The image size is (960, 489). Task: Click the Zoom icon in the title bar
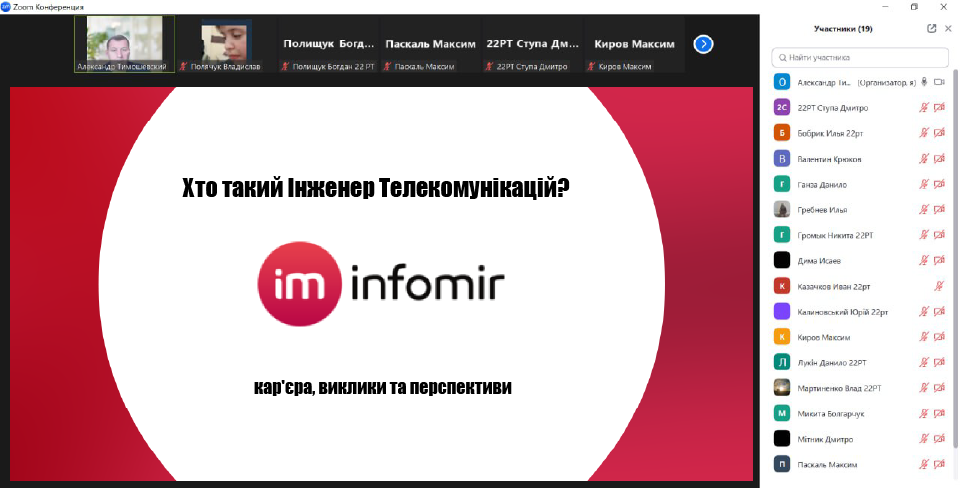pos(7,6)
